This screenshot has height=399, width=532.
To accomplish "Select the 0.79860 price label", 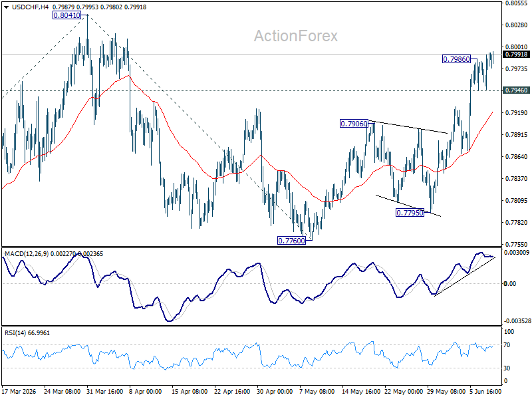I will [456, 59].
